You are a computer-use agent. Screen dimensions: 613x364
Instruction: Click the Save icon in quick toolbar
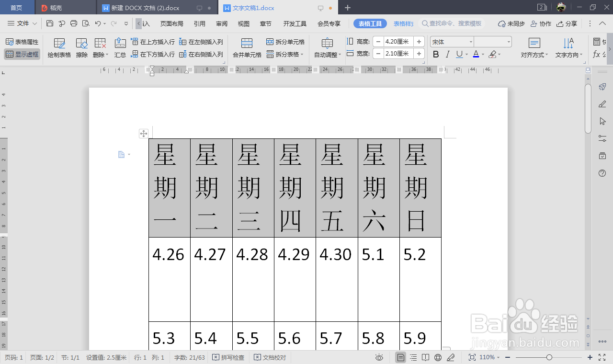(x=50, y=23)
